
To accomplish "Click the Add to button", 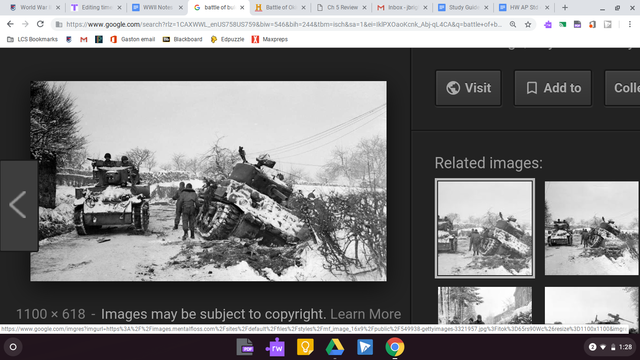I will click(553, 88).
